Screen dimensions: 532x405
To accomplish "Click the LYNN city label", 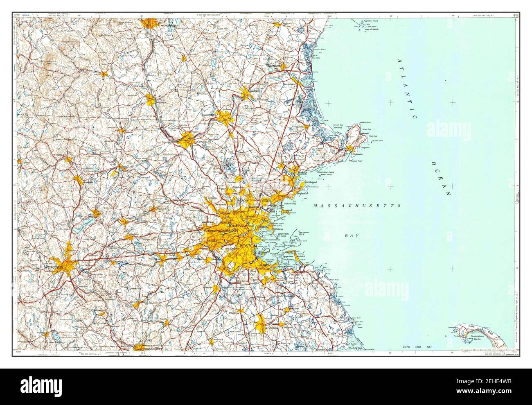I will click(x=281, y=197).
